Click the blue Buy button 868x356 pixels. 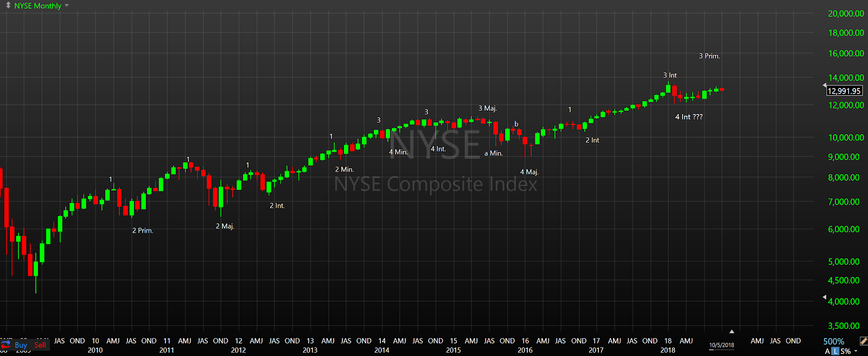(21, 345)
